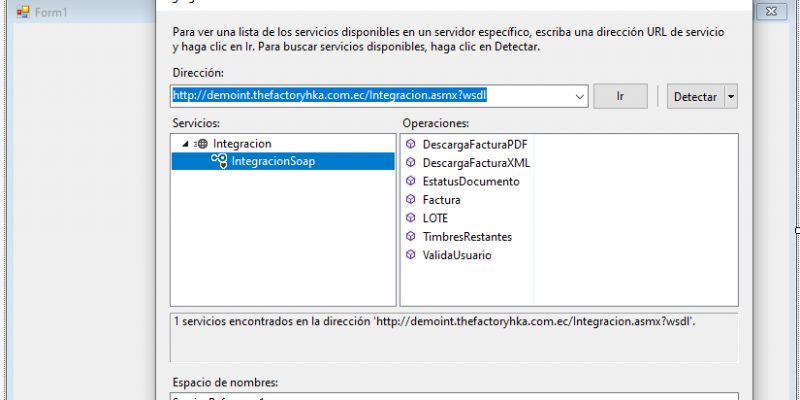Click the EstatusDocumento operation icon

pos(411,181)
